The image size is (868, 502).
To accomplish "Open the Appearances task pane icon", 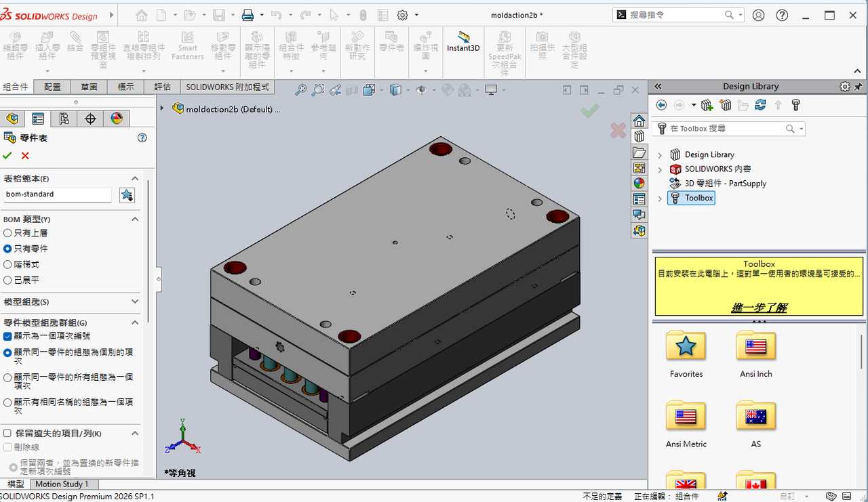I will [x=639, y=183].
